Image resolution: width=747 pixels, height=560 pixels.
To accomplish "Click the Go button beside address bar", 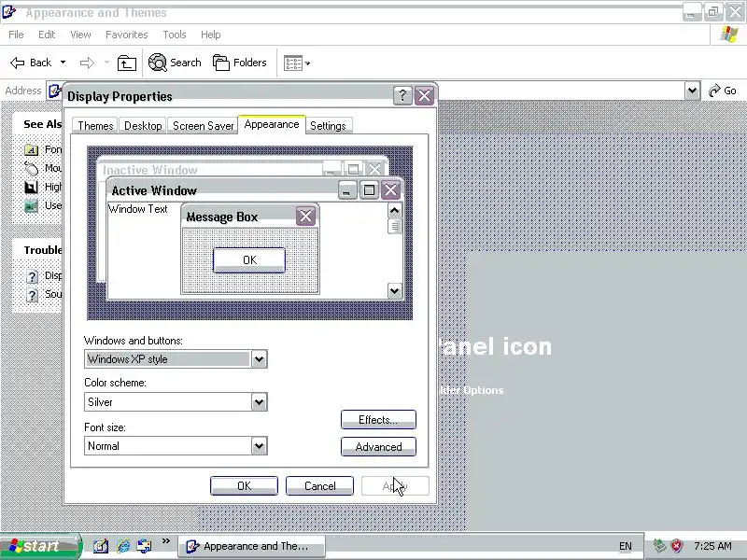I will click(723, 91).
